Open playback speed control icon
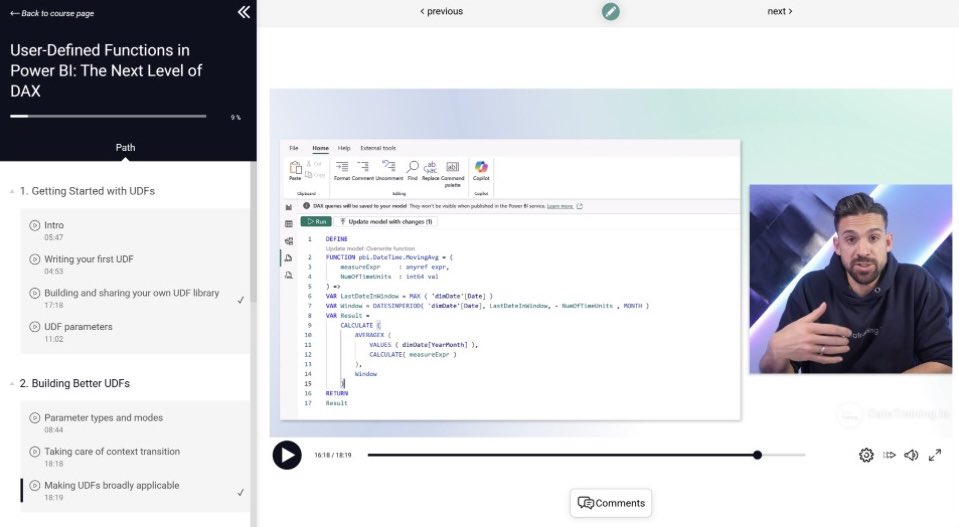 tap(889, 455)
